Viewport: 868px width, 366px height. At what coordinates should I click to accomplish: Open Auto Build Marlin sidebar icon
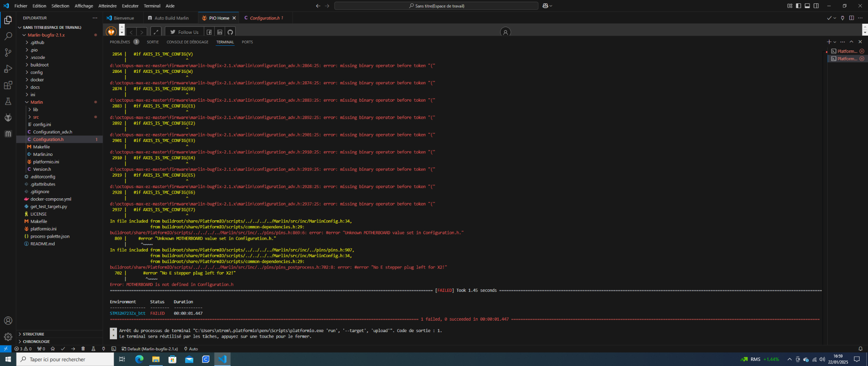coord(8,134)
